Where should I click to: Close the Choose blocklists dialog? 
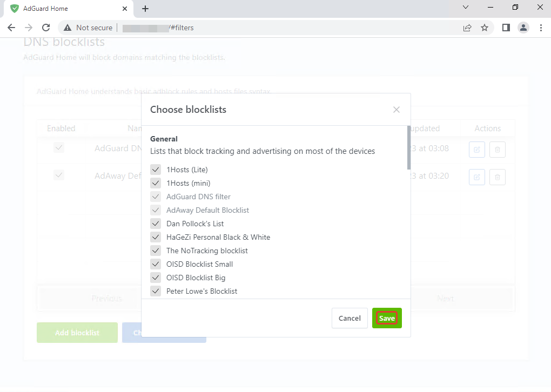pos(397,110)
